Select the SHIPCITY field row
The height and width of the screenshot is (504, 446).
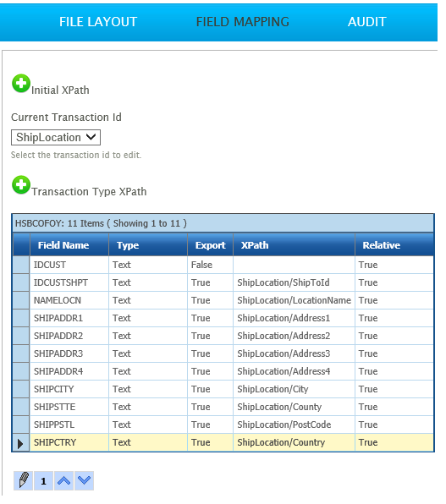coord(223,389)
